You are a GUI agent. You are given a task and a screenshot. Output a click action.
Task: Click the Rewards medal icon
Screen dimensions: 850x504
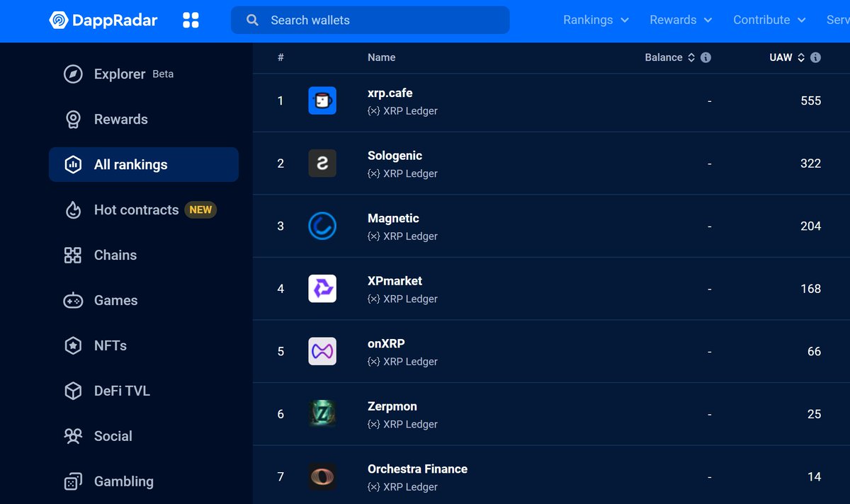coord(73,119)
